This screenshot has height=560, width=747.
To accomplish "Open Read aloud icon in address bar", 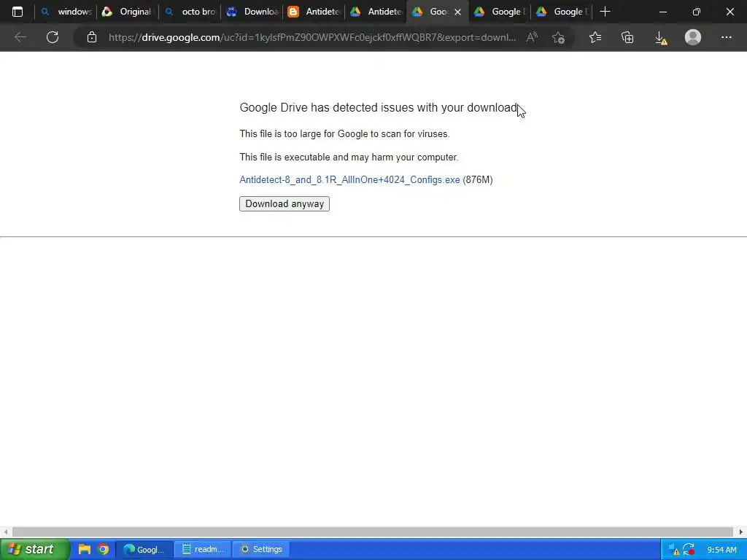I will click(x=532, y=37).
